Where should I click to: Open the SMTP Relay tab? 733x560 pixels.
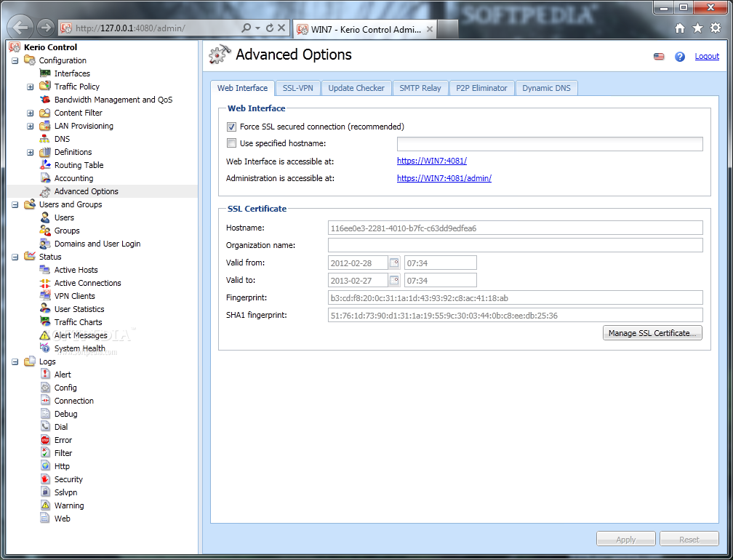click(420, 88)
